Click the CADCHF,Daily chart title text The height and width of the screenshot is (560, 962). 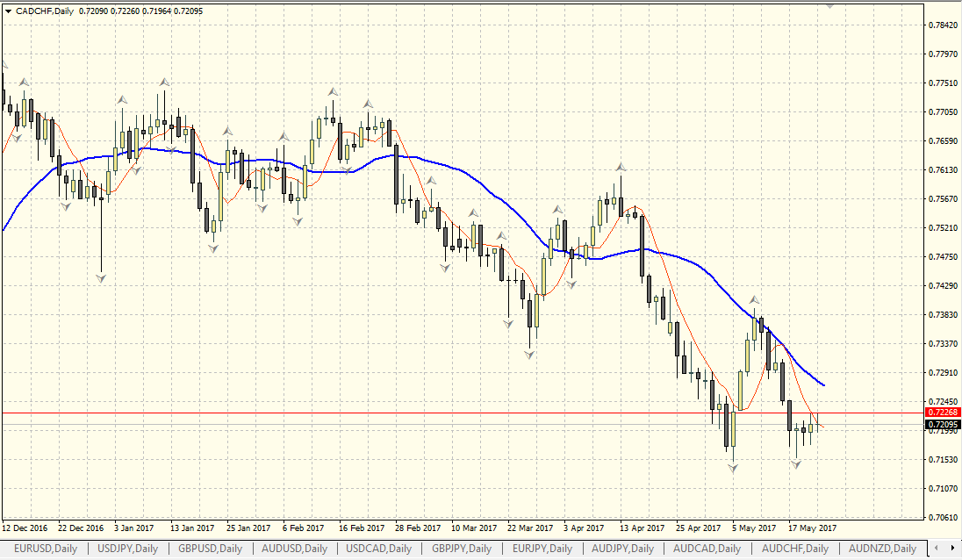pos(45,11)
